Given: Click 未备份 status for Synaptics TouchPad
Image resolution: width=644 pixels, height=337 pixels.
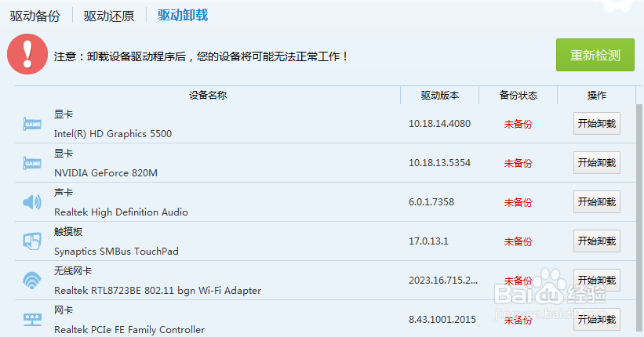Looking at the screenshot, I should (518, 241).
